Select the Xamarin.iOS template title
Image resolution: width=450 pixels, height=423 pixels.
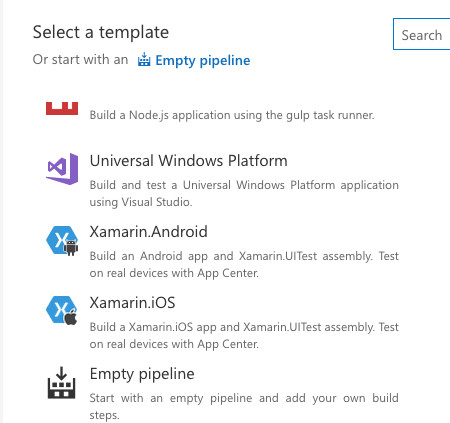click(132, 303)
